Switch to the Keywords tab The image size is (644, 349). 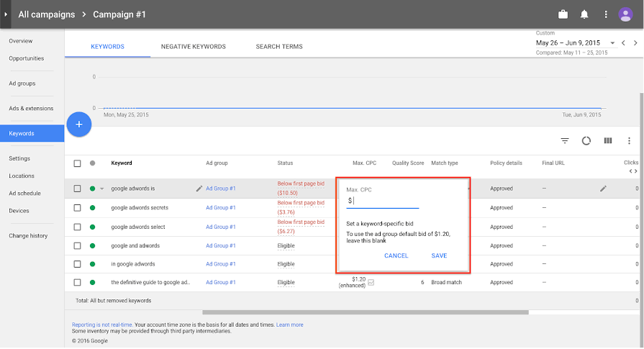click(108, 46)
